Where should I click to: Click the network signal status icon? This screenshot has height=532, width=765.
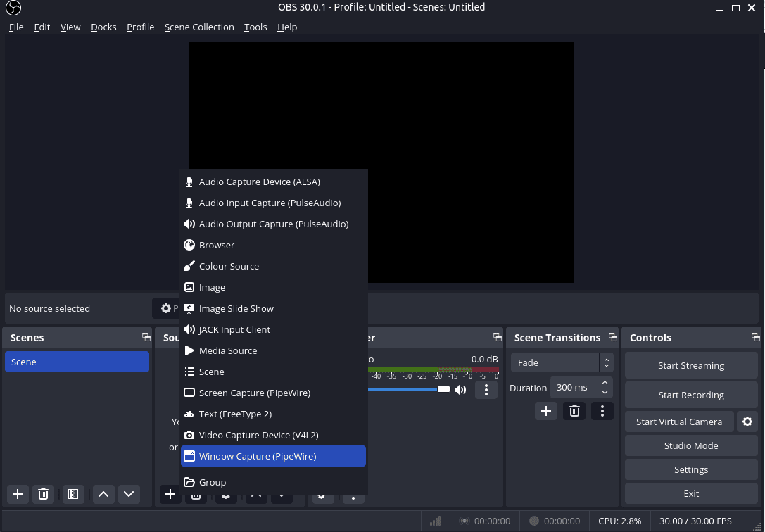(435, 521)
